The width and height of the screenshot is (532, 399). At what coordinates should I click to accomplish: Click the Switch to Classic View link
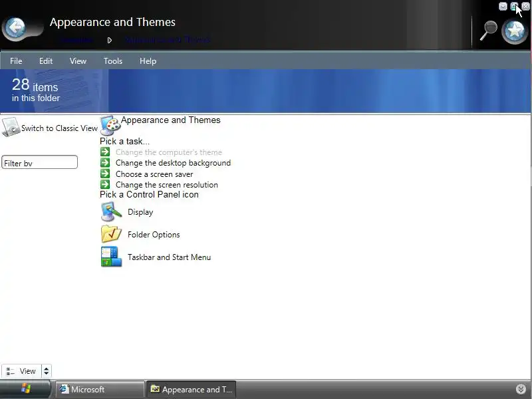[x=59, y=128]
